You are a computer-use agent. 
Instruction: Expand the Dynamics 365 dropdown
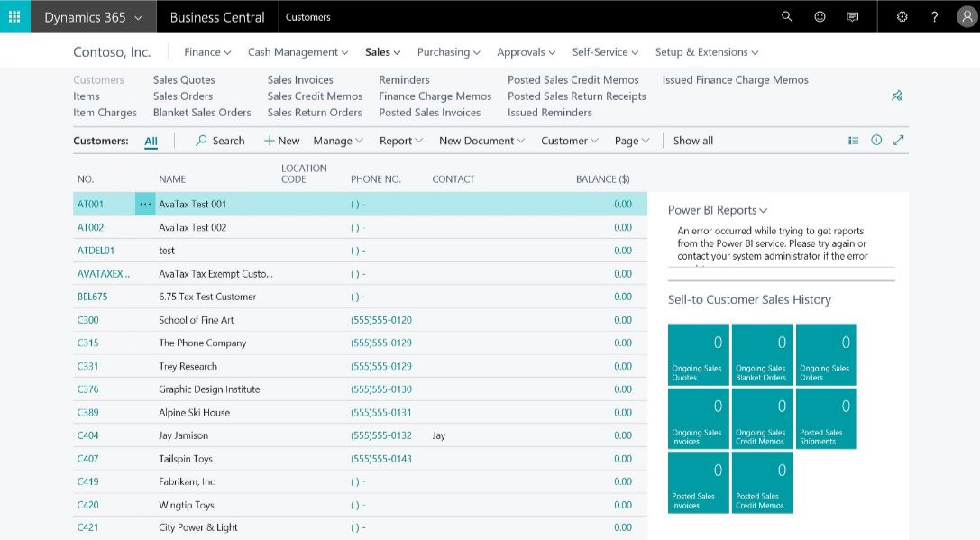pyautogui.click(x=93, y=17)
